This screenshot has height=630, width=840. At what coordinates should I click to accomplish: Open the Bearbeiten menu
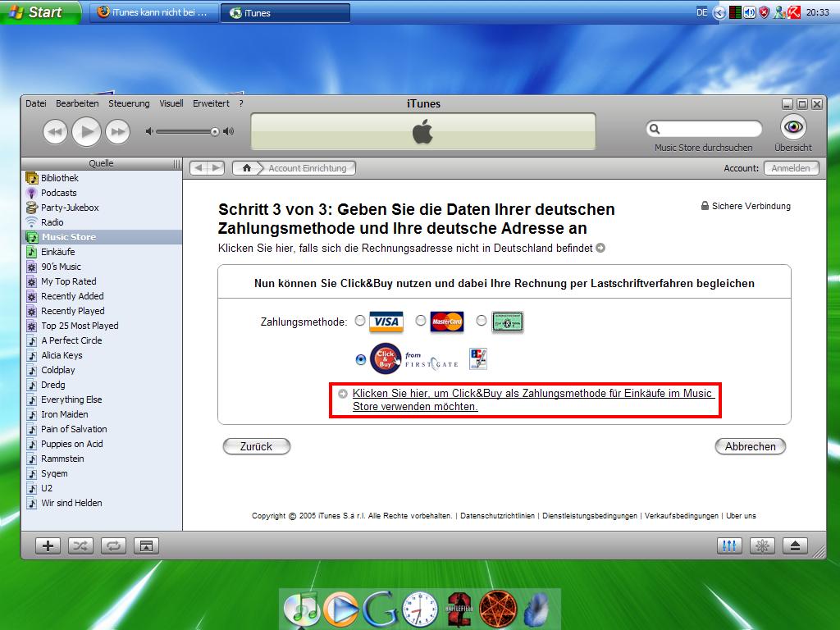coord(77,103)
